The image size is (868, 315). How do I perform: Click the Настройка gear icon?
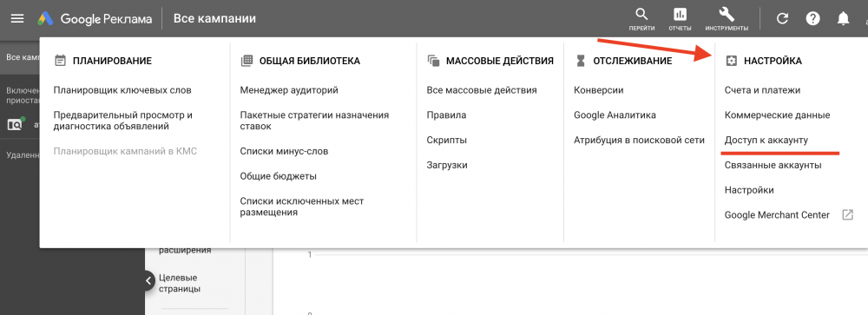[x=731, y=61]
